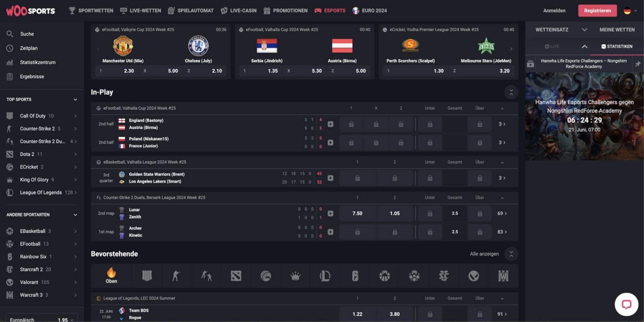Image resolution: width=644 pixels, height=322 pixels.
Task: Expand the WETTEINSATZ dropdown chevron
Action: pyautogui.click(x=584, y=30)
